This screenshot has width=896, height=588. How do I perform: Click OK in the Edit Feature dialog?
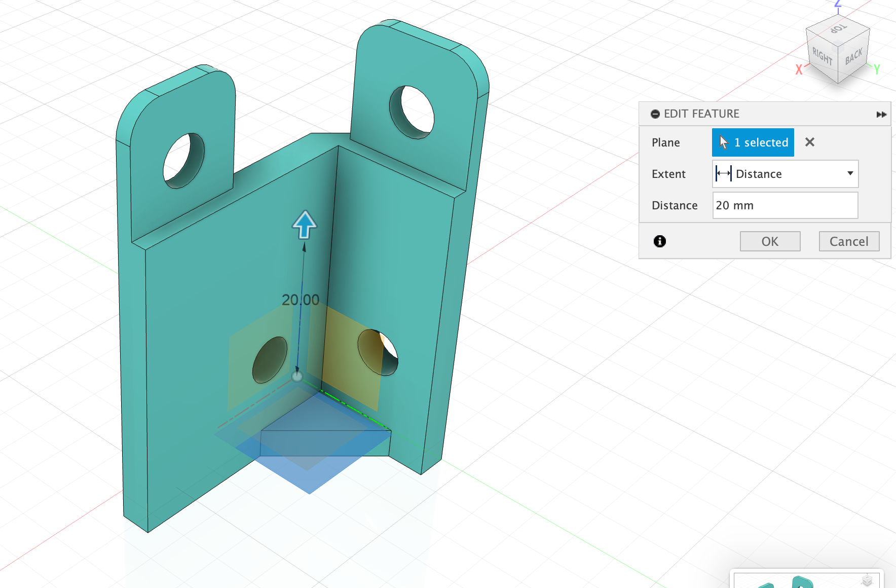(x=770, y=241)
